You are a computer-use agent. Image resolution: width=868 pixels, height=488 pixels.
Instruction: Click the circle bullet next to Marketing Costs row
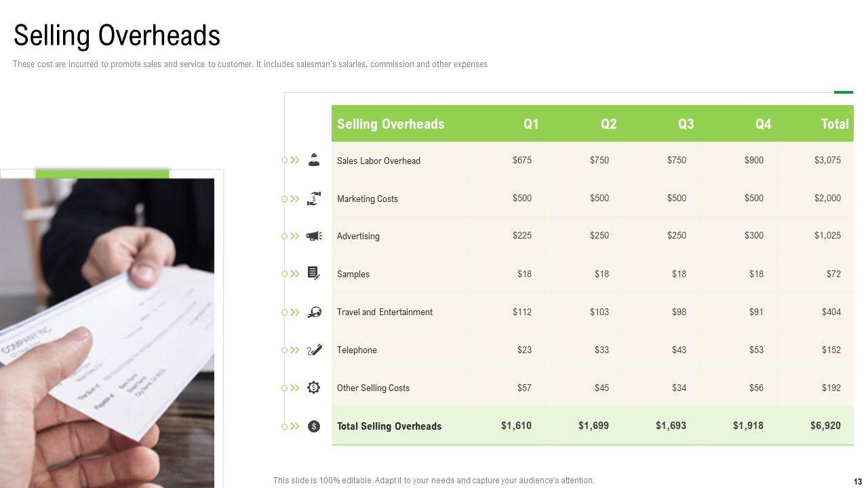tap(285, 199)
